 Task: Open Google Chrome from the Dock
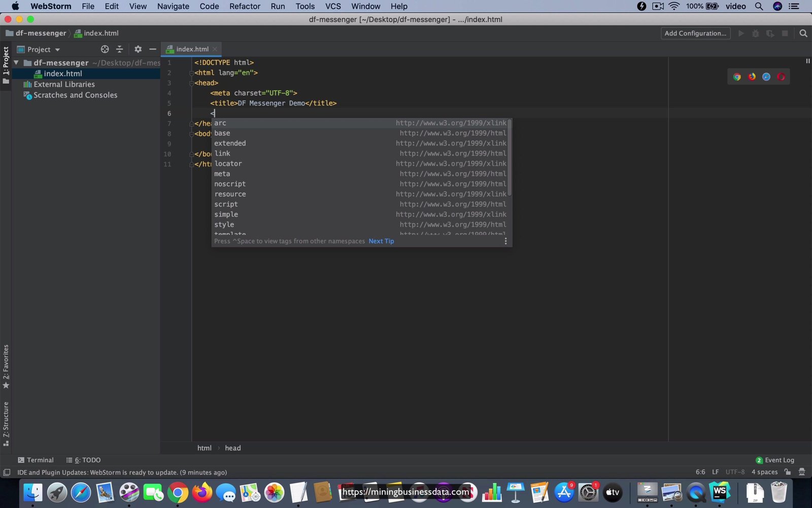click(178, 492)
